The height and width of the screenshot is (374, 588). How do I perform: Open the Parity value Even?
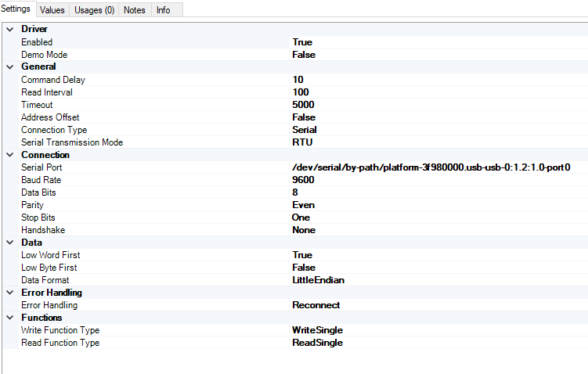(303, 204)
